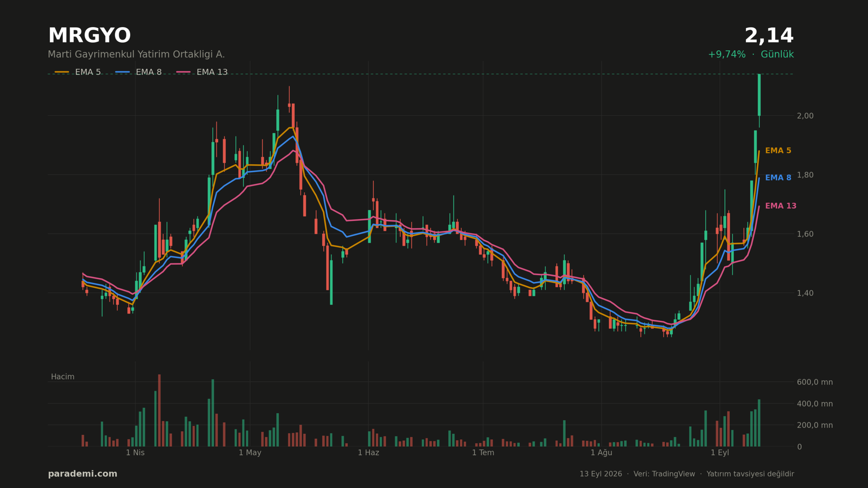Viewport: 868px width, 488px height.
Task: Click the 2,00 price axis label
Action: point(805,116)
